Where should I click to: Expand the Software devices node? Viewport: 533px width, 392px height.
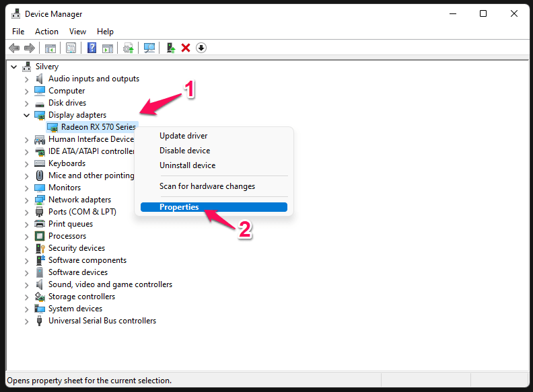point(26,273)
